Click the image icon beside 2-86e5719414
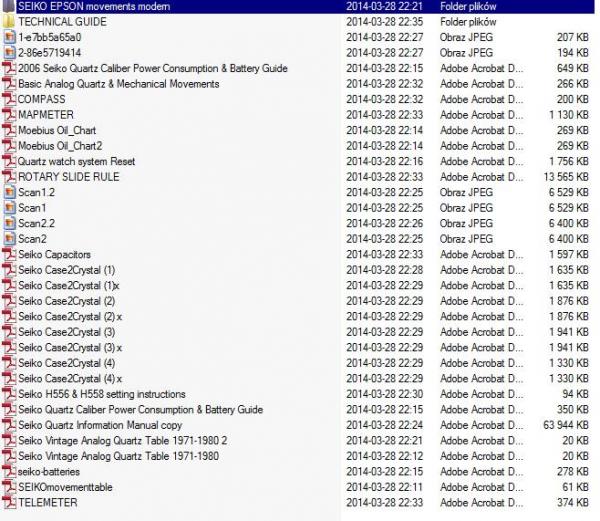The height and width of the screenshot is (521, 600). pos(9,53)
